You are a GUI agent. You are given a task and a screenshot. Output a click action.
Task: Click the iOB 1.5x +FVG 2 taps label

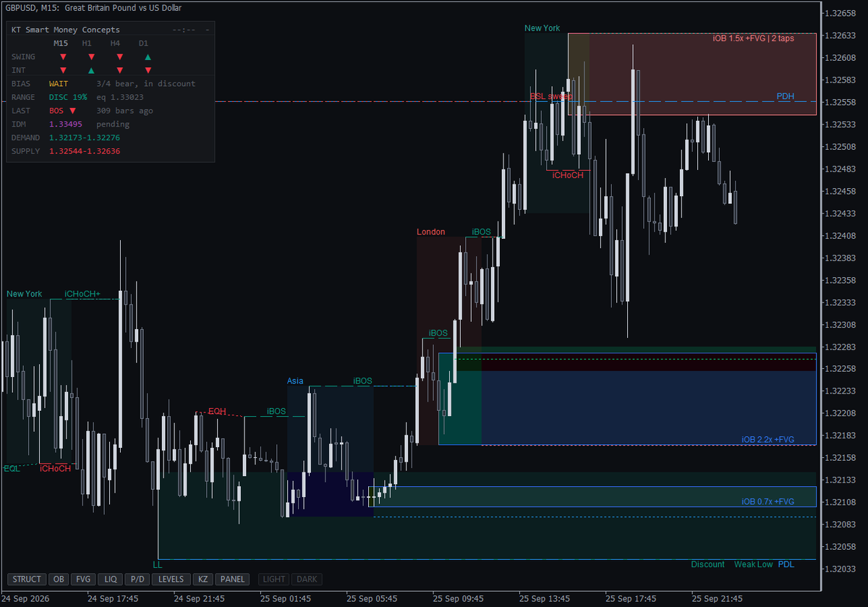pos(753,38)
